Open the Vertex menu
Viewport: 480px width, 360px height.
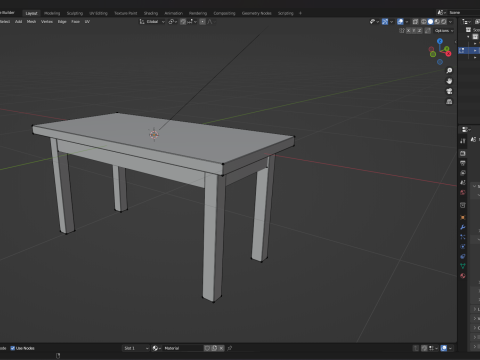[47, 22]
